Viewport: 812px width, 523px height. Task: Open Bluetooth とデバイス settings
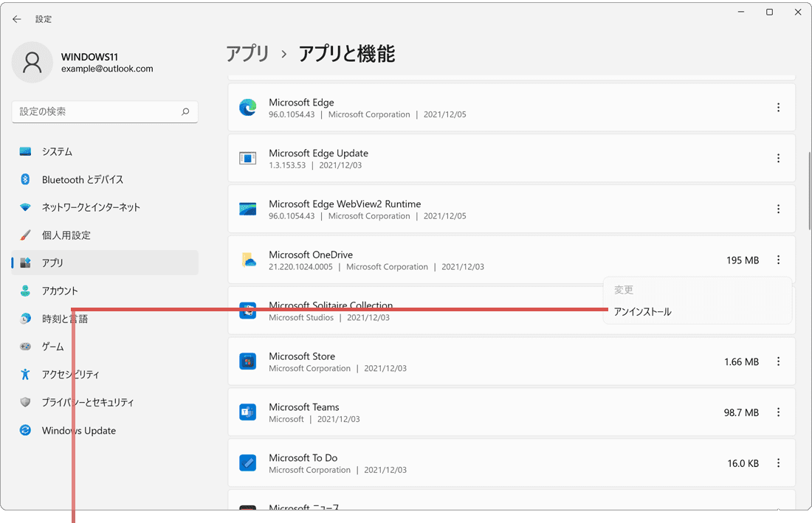click(x=105, y=179)
